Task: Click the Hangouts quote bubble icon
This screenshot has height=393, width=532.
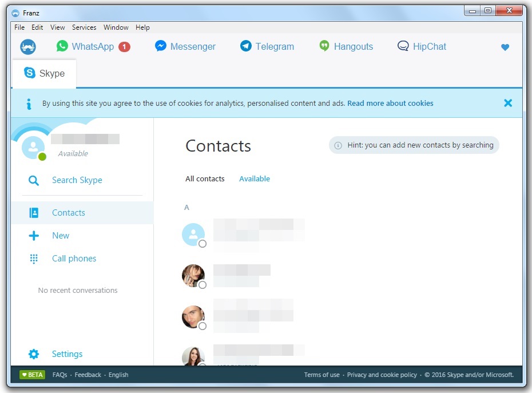Action: pyautogui.click(x=324, y=46)
